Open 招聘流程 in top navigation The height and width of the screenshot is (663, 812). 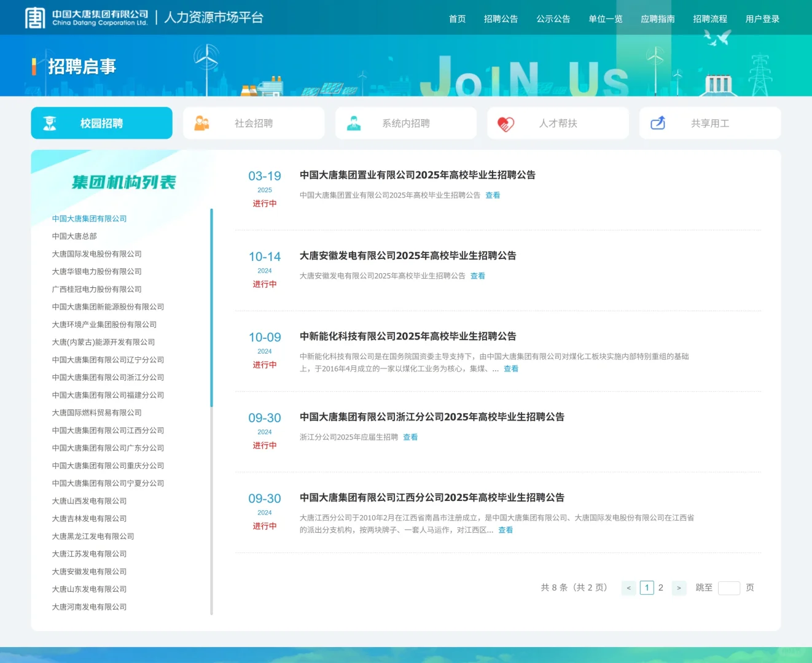tap(710, 19)
